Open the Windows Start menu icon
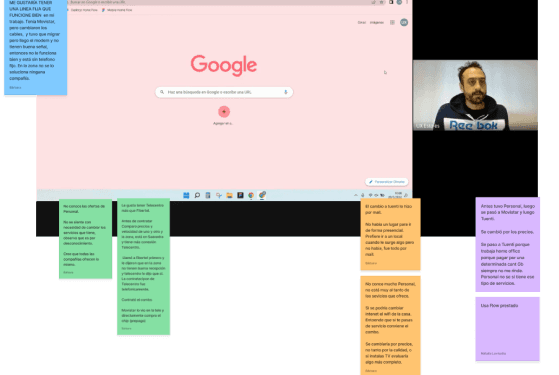The image size is (559, 375). (x=186, y=195)
